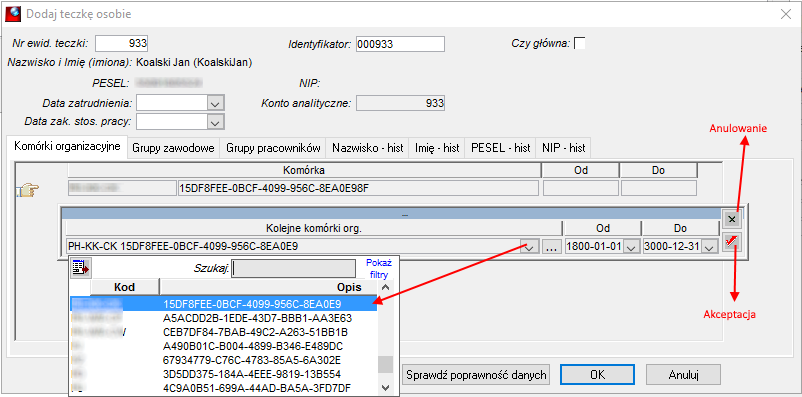The height and width of the screenshot is (397, 802).
Task: Select list row 67934779-C76C-4783-85A5-6A302E
Action: 224,359
